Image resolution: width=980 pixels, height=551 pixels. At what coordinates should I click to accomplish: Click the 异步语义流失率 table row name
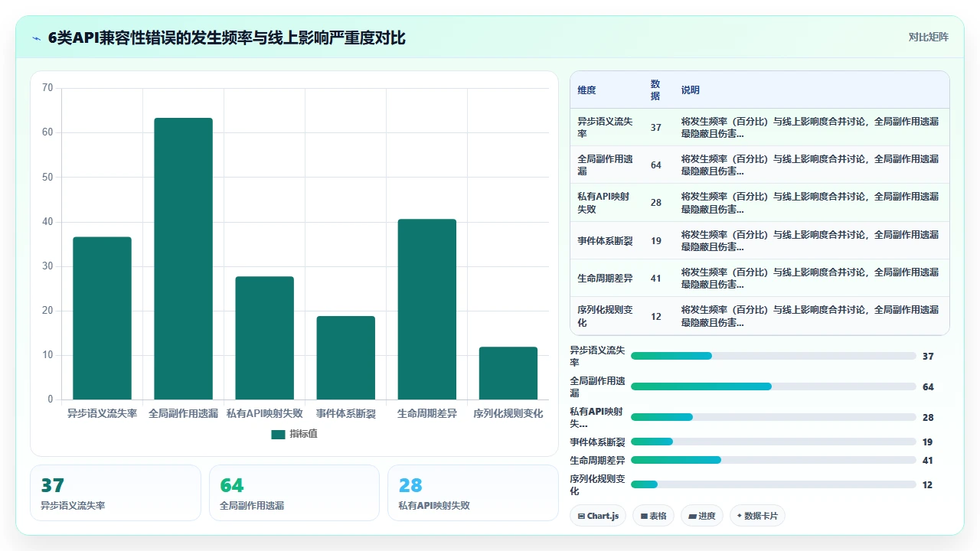click(x=605, y=127)
